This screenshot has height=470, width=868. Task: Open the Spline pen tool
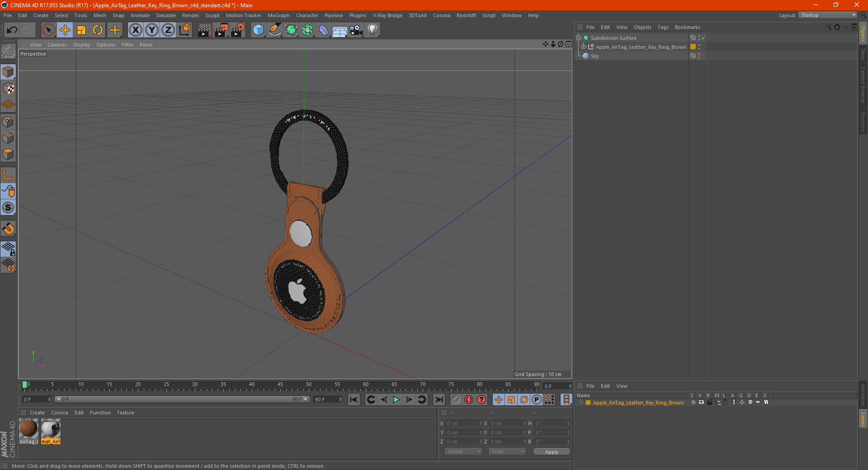coord(275,30)
